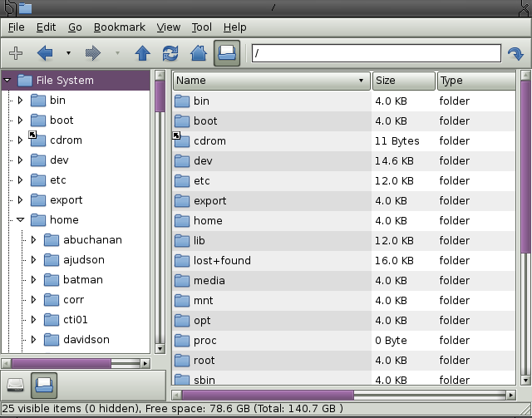Click in the path address field
Screen dimensions: 532x418
click(x=376, y=53)
